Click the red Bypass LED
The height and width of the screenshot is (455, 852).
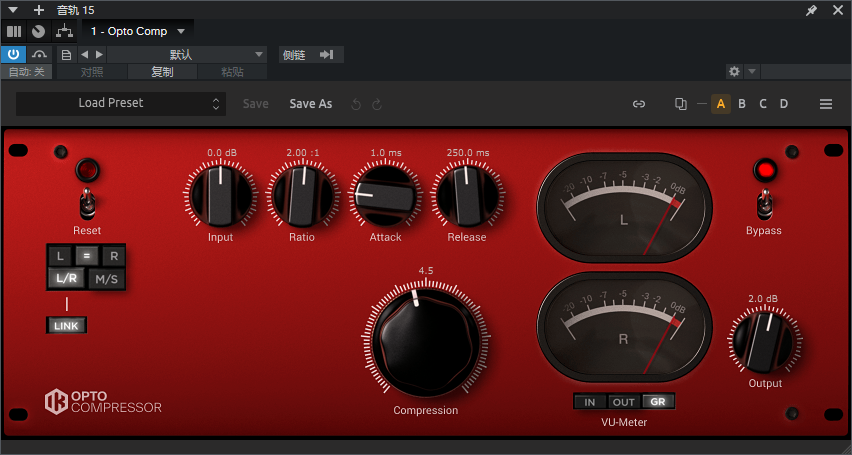(765, 171)
